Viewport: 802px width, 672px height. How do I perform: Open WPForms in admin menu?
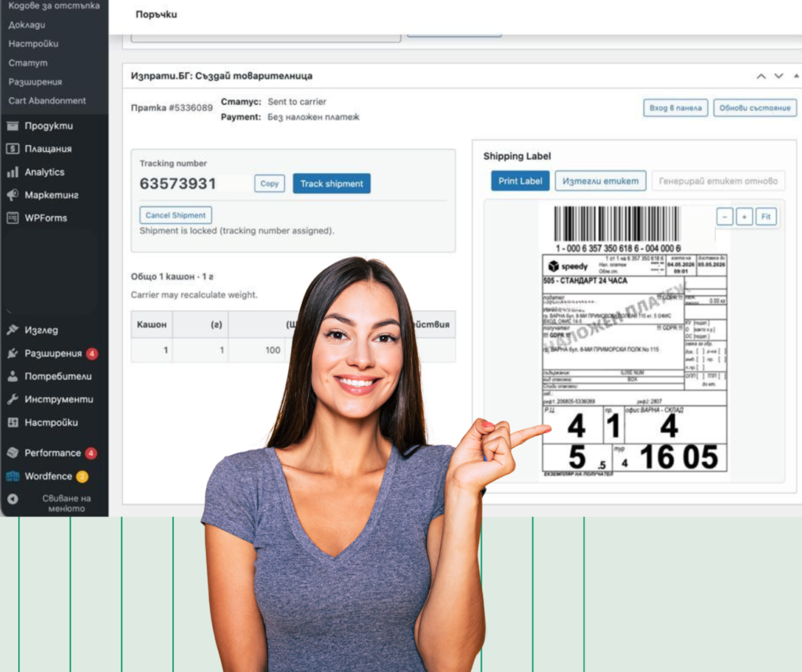[46, 218]
